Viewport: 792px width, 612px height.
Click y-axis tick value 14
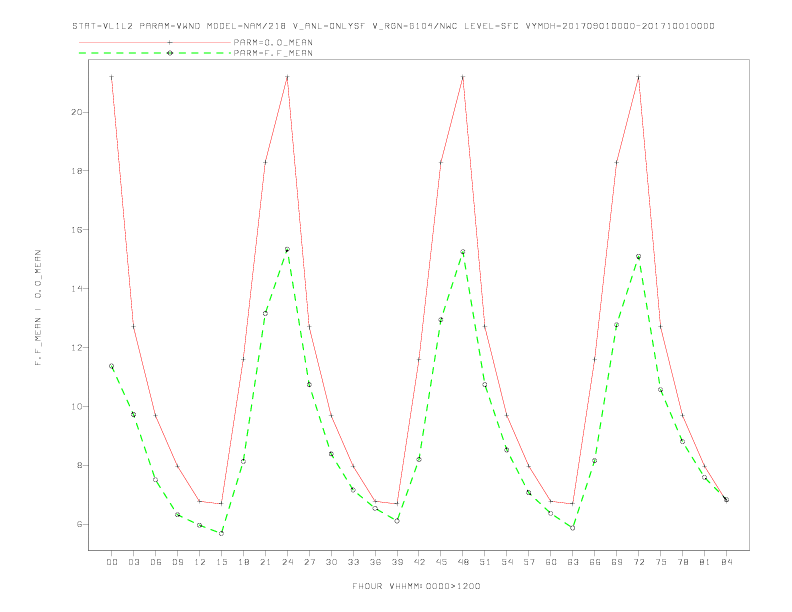(x=77, y=288)
